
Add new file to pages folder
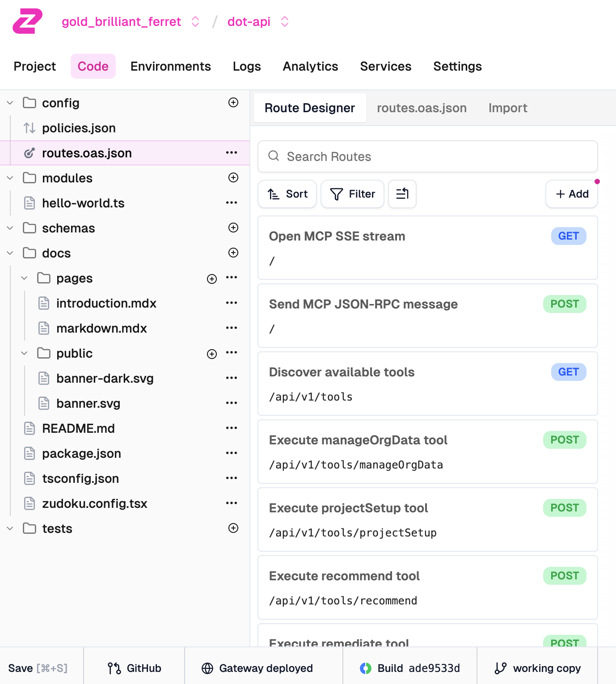click(x=212, y=279)
